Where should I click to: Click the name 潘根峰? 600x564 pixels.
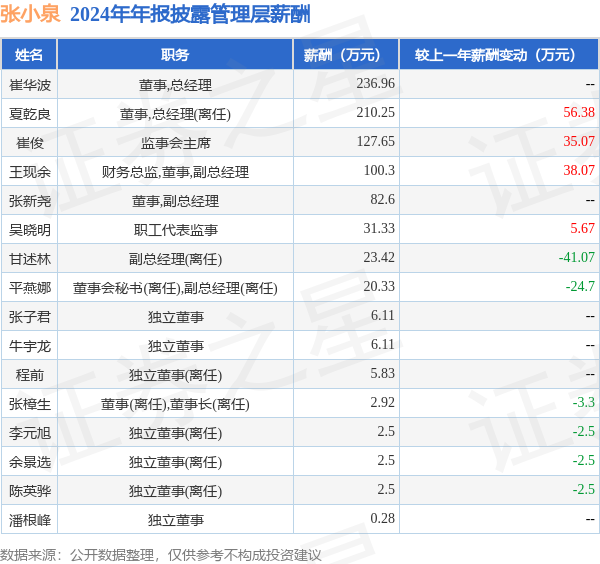point(29,521)
